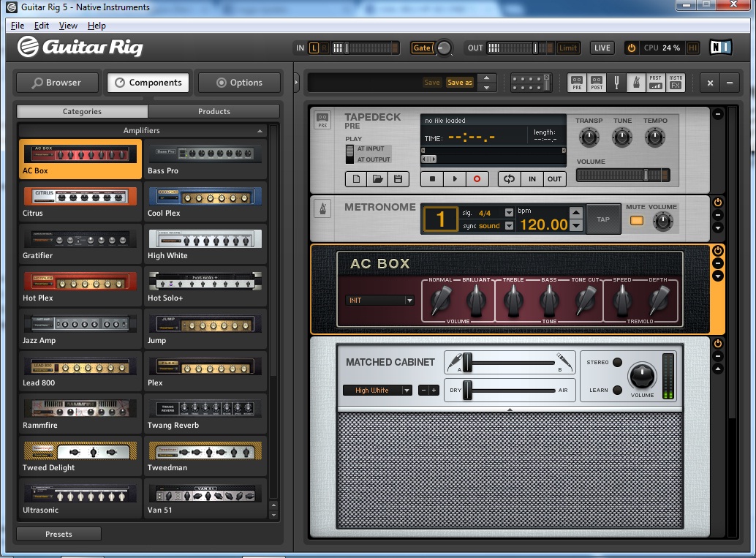Viewport: 756px width, 558px height.
Task: Enable LIVE mode
Action: click(x=601, y=47)
